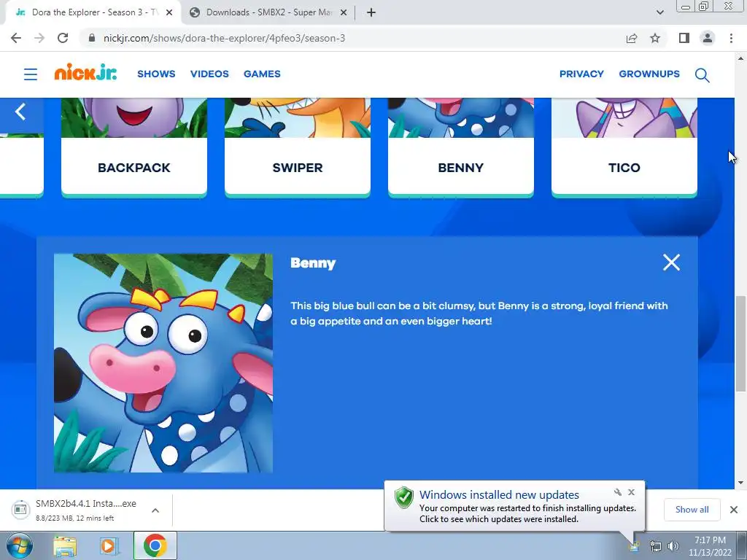The width and height of the screenshot is (747, 560).
Task: Switch to Downloads - SMBX2 tab
Action: click(268, 12)
